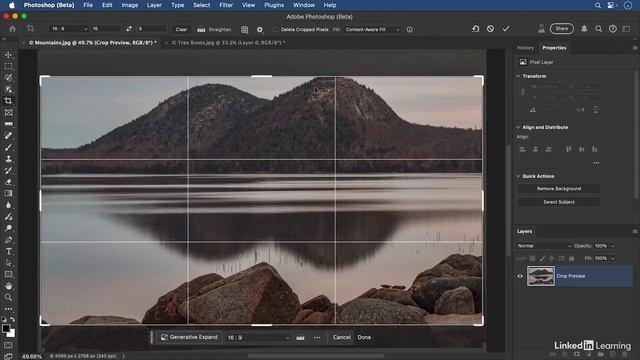640x360 pixels.
Task: Reset the crop with undo arrow
Action: (476, 29)
